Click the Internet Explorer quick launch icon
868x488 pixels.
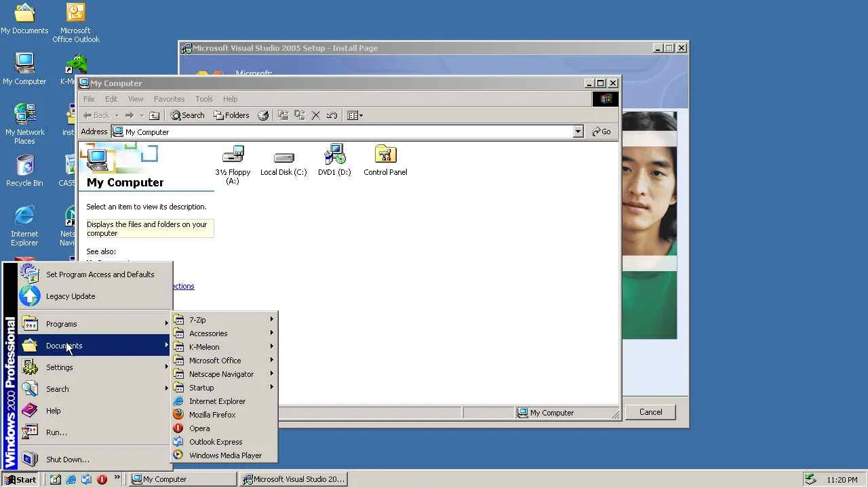(71, 479)
